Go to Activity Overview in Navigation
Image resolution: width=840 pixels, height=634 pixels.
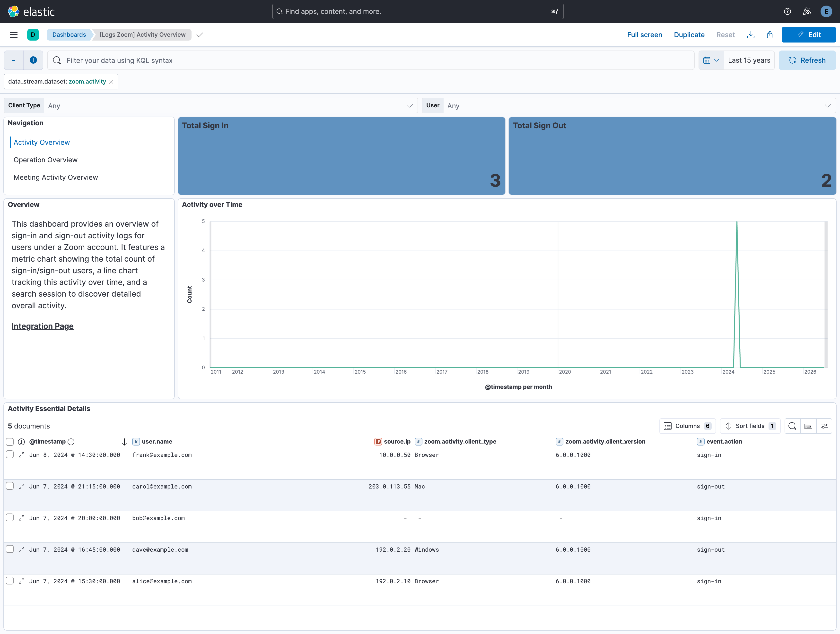pos(42,142)
